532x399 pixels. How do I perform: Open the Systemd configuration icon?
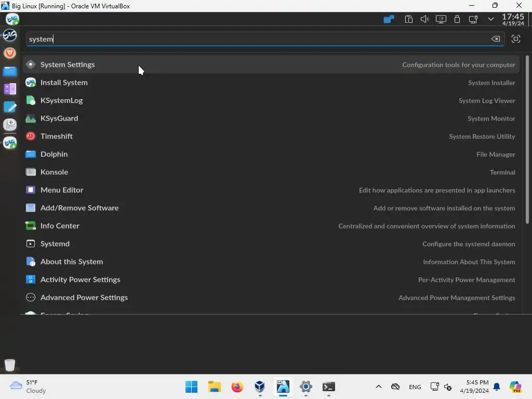point(31,244)
